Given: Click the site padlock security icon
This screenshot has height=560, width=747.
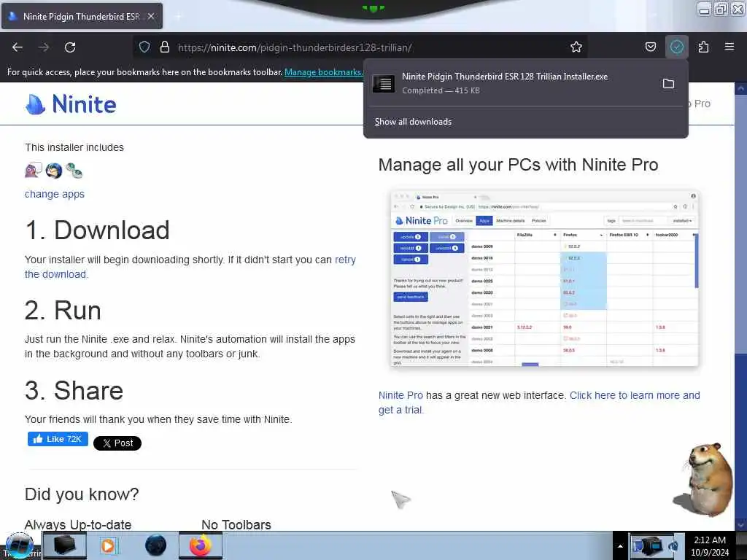Looking at the screenshot, I should point(165,47).
